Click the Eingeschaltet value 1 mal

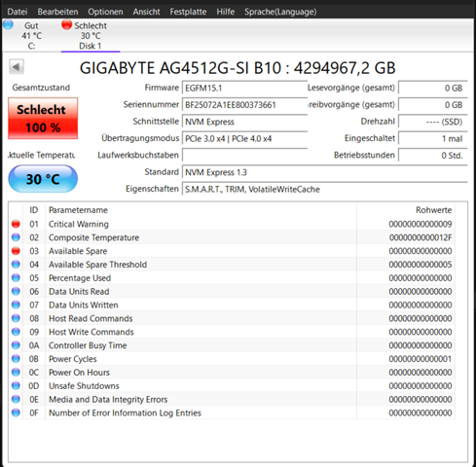[x=433, y=138]
